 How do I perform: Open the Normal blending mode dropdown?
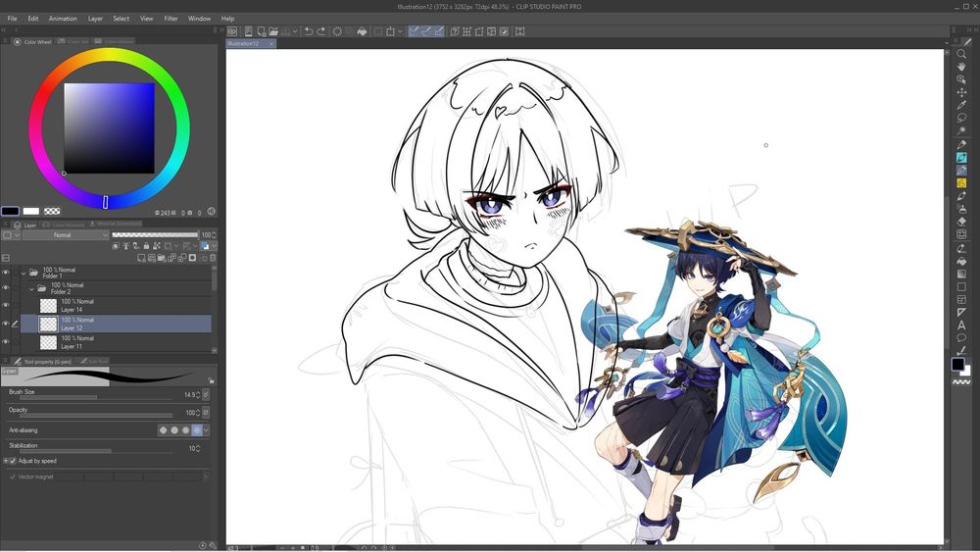(66, 235)
